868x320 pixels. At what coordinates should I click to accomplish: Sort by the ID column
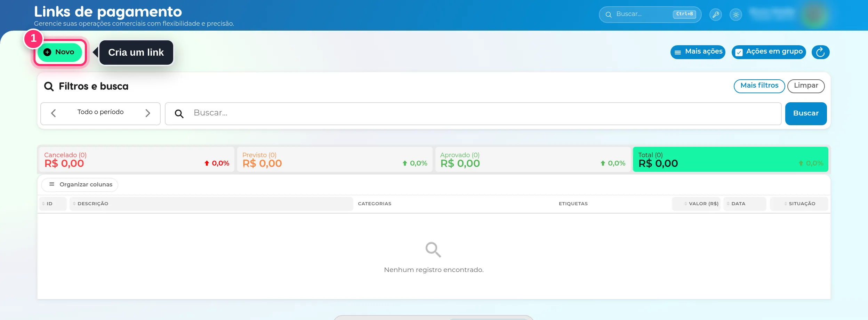(53, 204)
